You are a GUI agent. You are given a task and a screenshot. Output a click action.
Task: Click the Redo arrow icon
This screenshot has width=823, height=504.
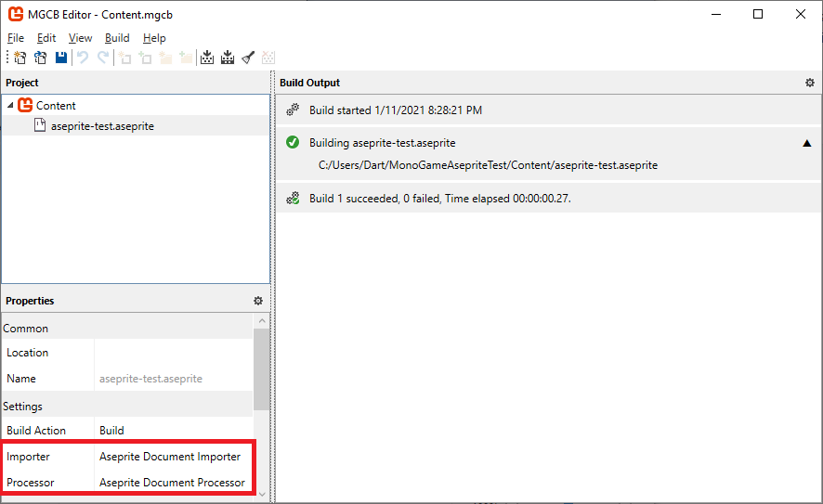point(103,58)
